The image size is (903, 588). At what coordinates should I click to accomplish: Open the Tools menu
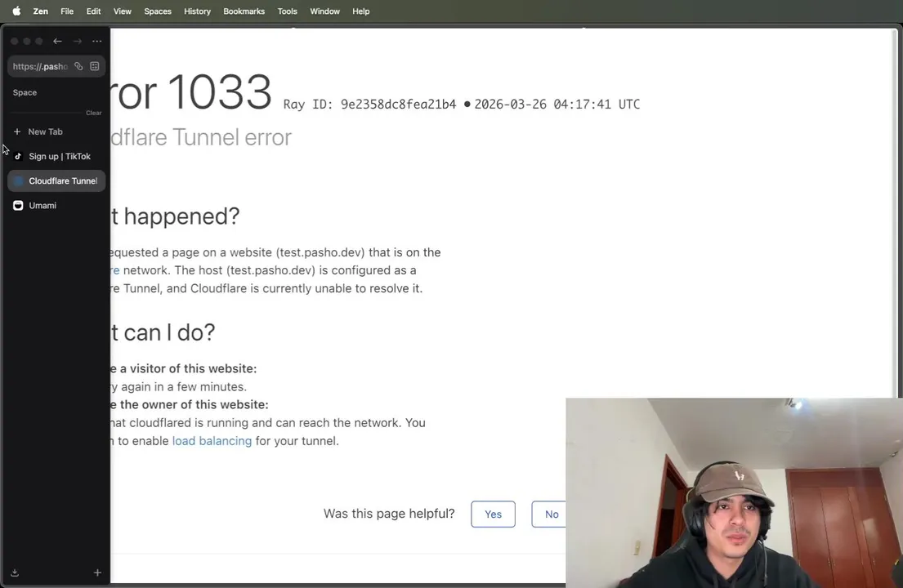(287, 11)
